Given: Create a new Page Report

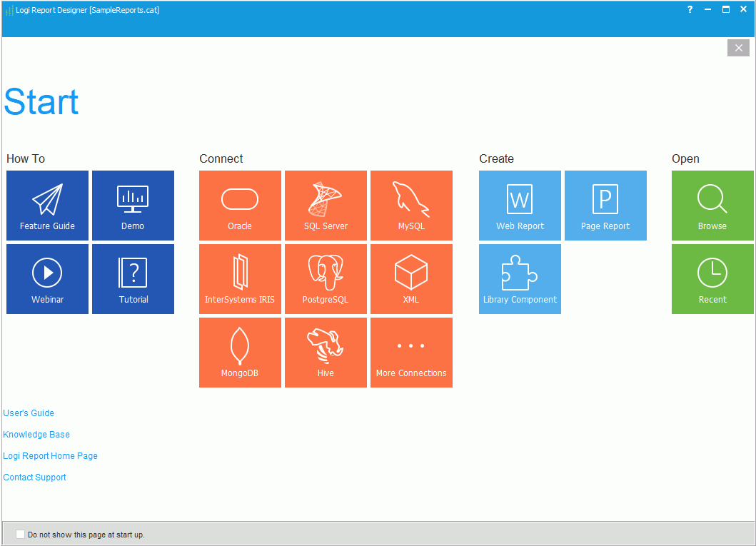Looking at the screenshot, I should [x=605, y=206].
